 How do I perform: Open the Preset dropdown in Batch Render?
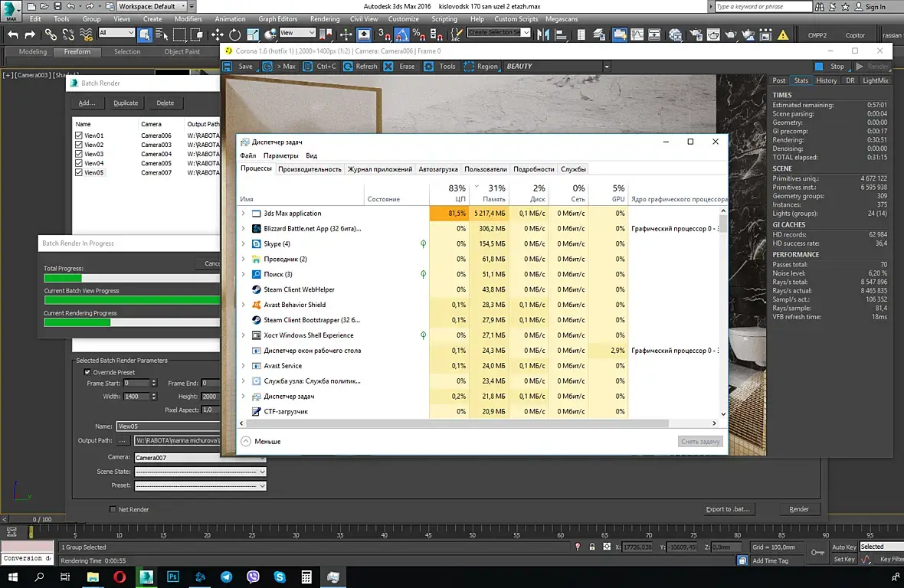click(200, 485)
